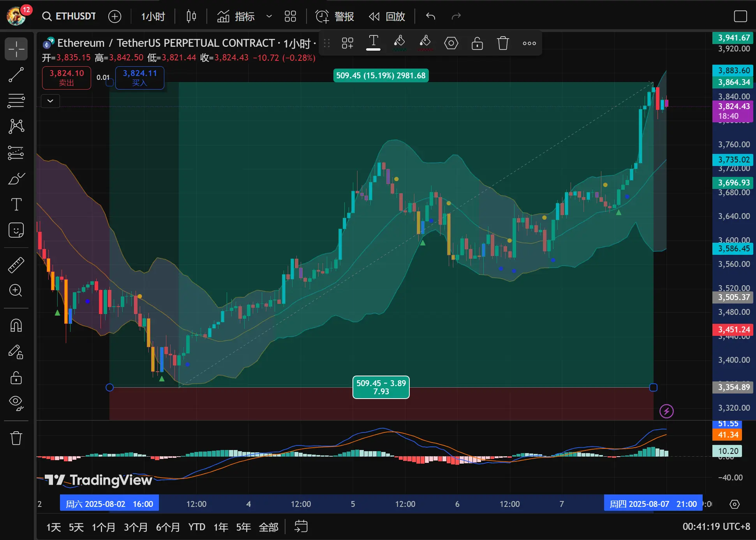This screenshot has height=540, width=756.
Task: Click the 509.45 ~ 3.89 ratio label
Action: [381, 387]
